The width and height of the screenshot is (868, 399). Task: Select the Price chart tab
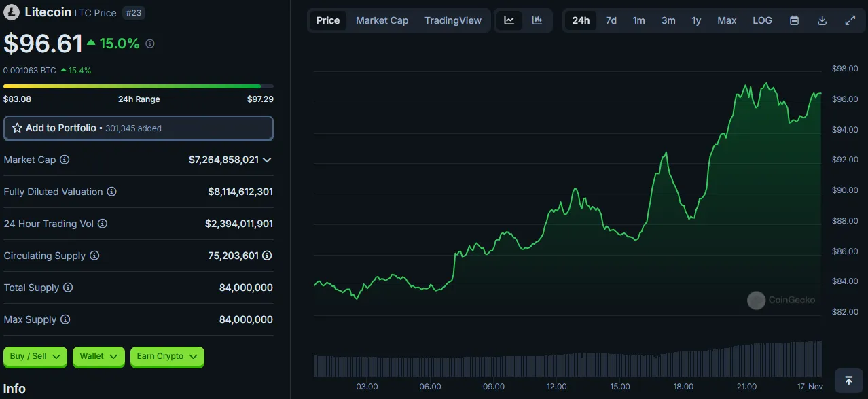coord(328,20)
